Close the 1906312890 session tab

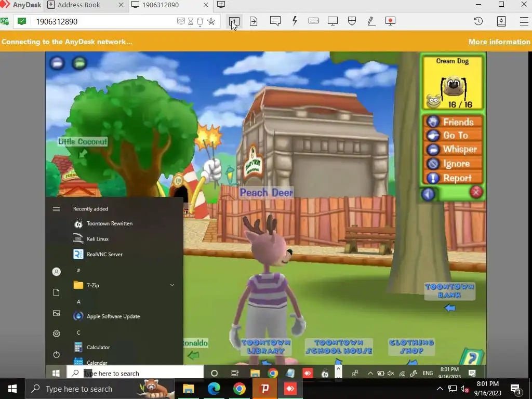[206, 5]
